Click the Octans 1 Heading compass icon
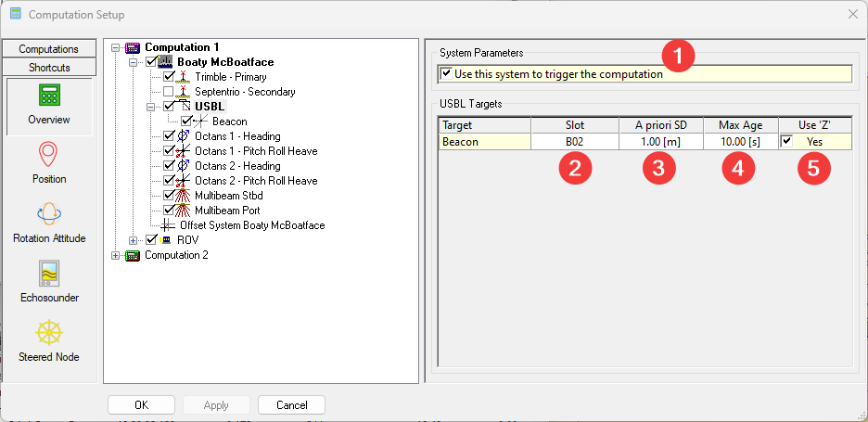 tap(184, 136)
